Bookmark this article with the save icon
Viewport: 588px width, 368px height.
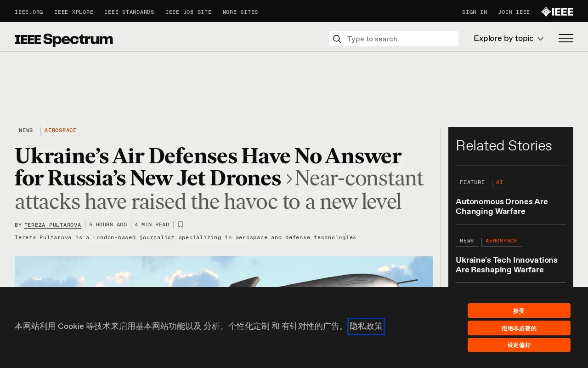(181, 224)
